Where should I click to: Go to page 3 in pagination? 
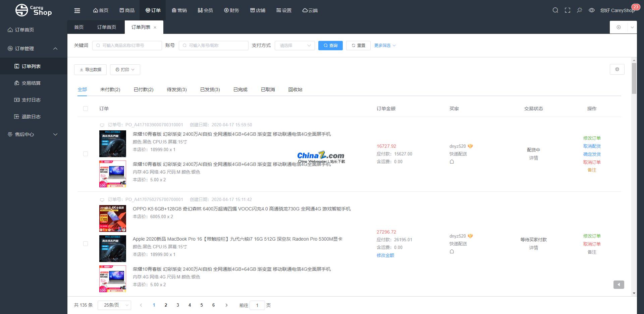click(x=178, y=305)
